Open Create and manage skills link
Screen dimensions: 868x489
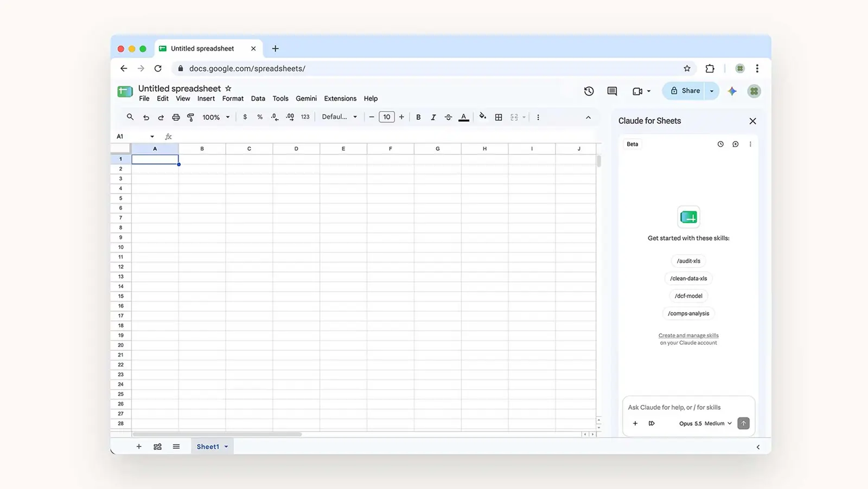click(688, 336)
